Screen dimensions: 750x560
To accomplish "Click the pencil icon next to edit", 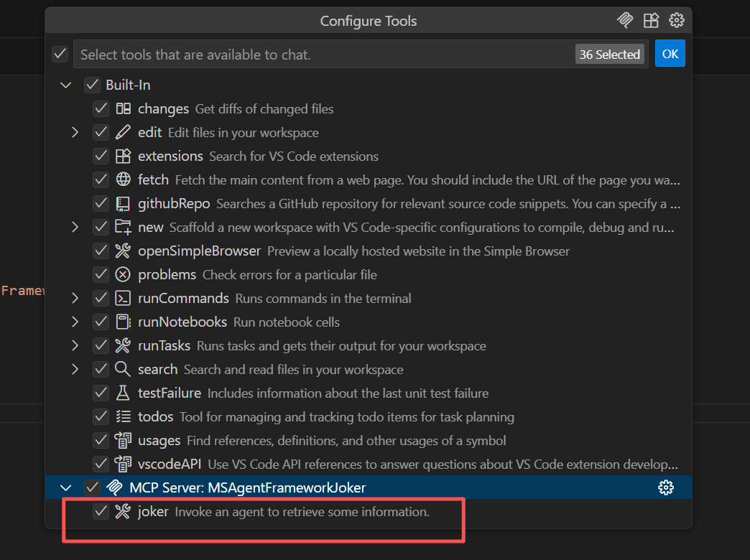I will (123, 132).
